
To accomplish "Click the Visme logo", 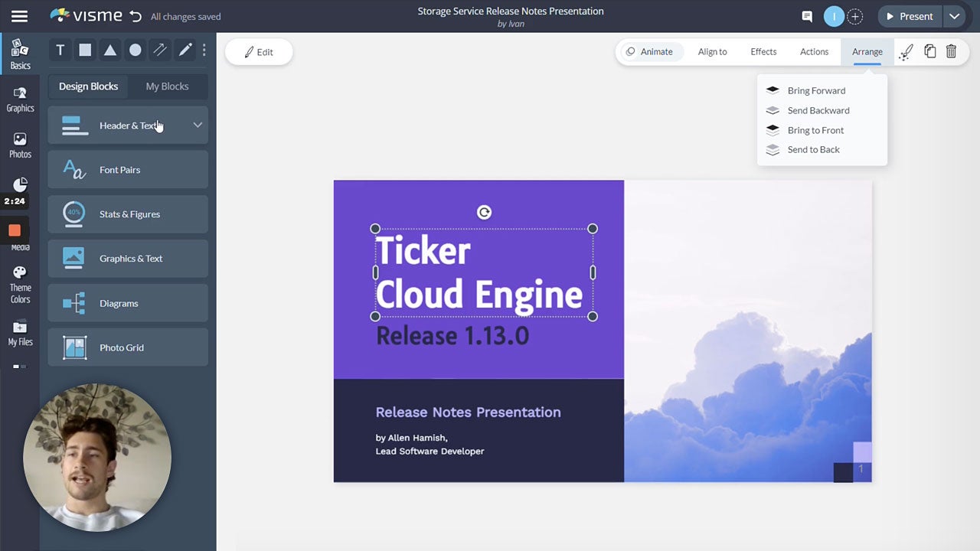I will [86, 15].
